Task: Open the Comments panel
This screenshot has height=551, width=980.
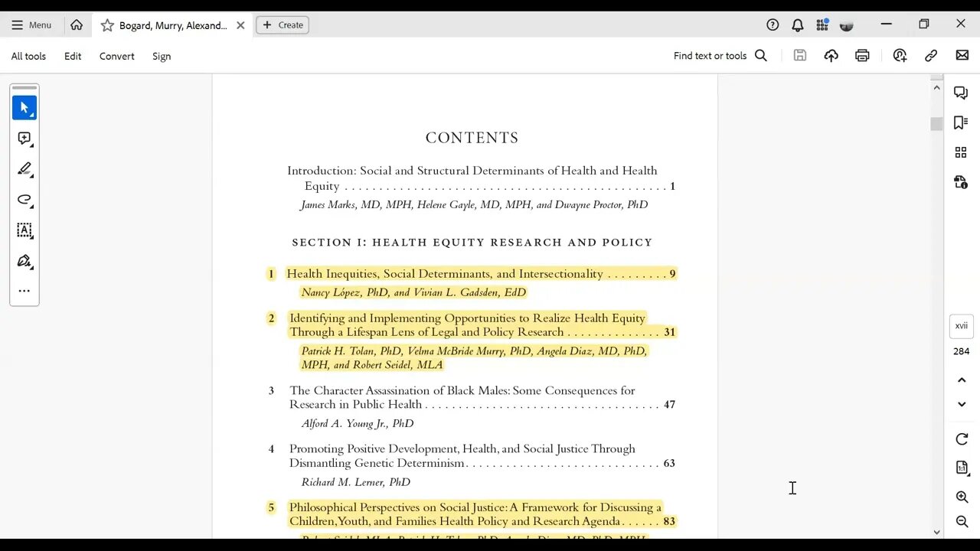Action: [961, 93]
